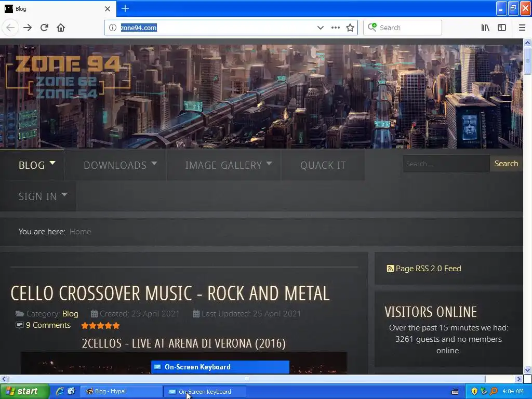The image size is (532, 399).
Task: Open page actions three-dot menu
Action: tap(336, 28)
